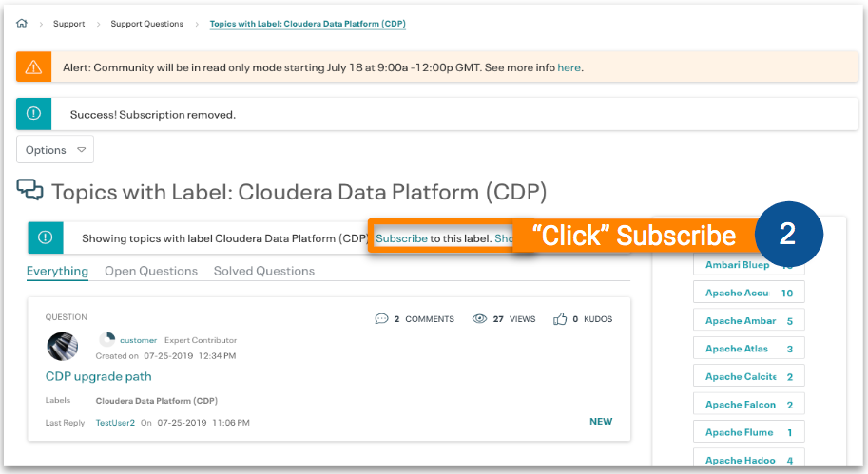Viewport: 868px width, 474px height.
Task: Click the orange alert warning icon
Action: [33, 67]
